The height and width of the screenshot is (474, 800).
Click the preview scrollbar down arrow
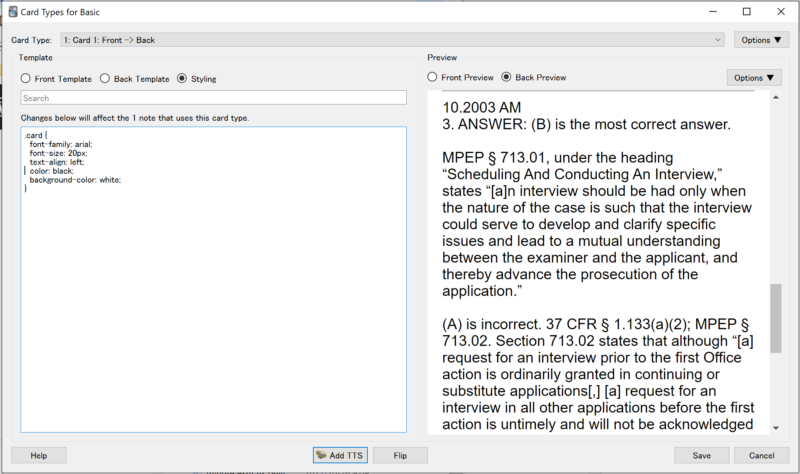776,428
